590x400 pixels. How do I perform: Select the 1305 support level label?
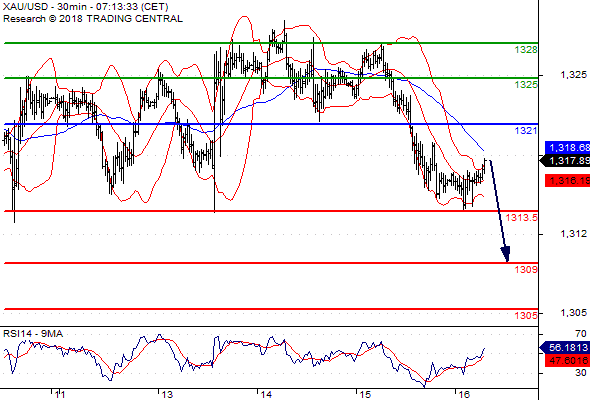(x=526, y=315)
